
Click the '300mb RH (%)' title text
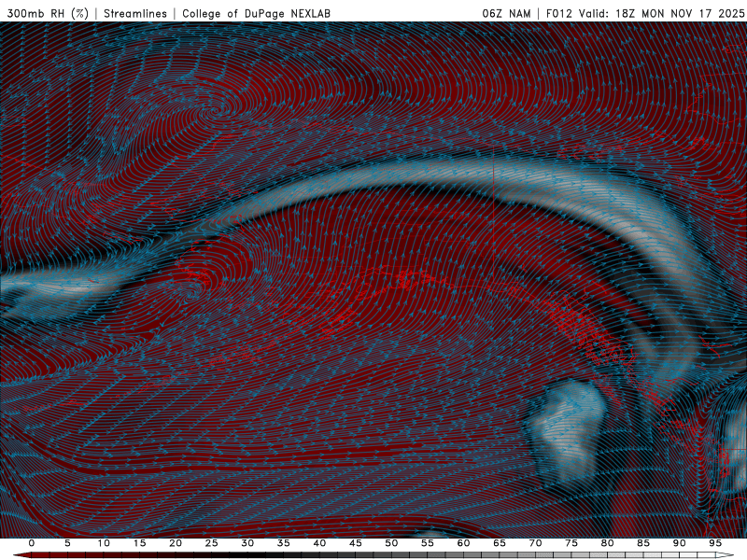48,14
